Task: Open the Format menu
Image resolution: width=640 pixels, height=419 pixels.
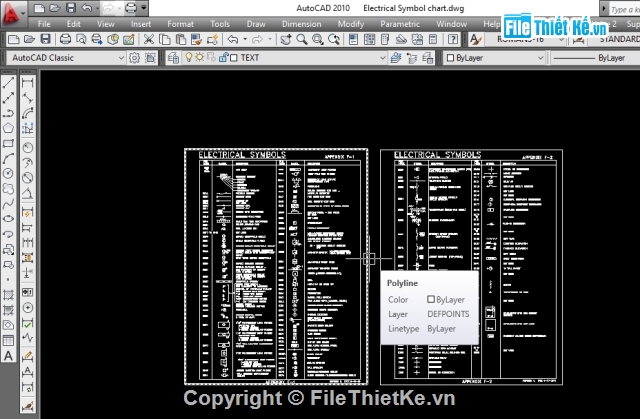Action: pyautogui.click(x=180, y=24)
